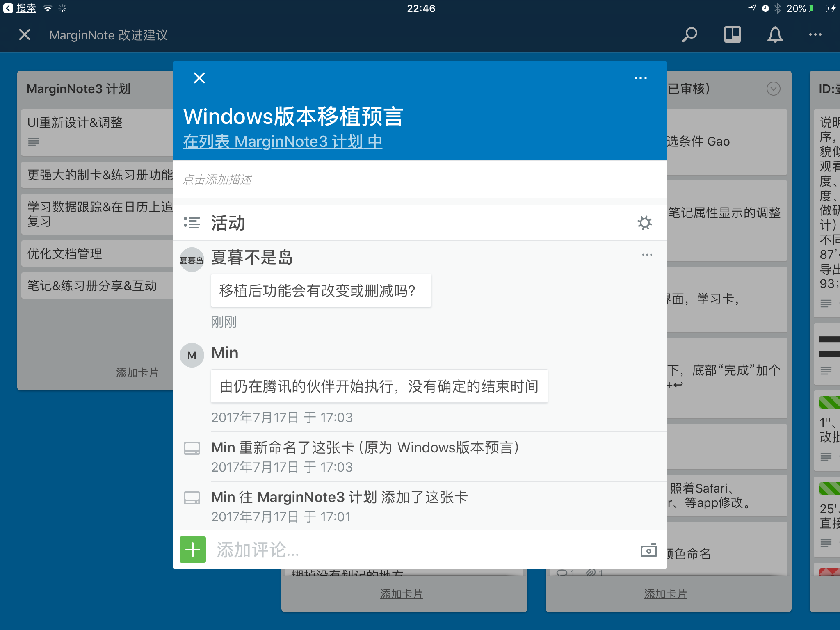Tap the card title Windows版本移植预言
The height and width of the screenshot is (630, 840).
click(x=293, y=116)
